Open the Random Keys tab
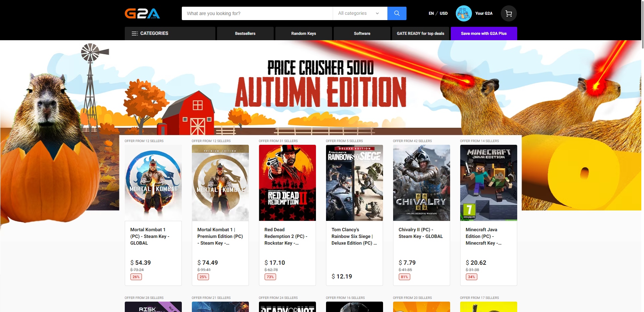Screen dimensions: 644x312 pos(304,34)
